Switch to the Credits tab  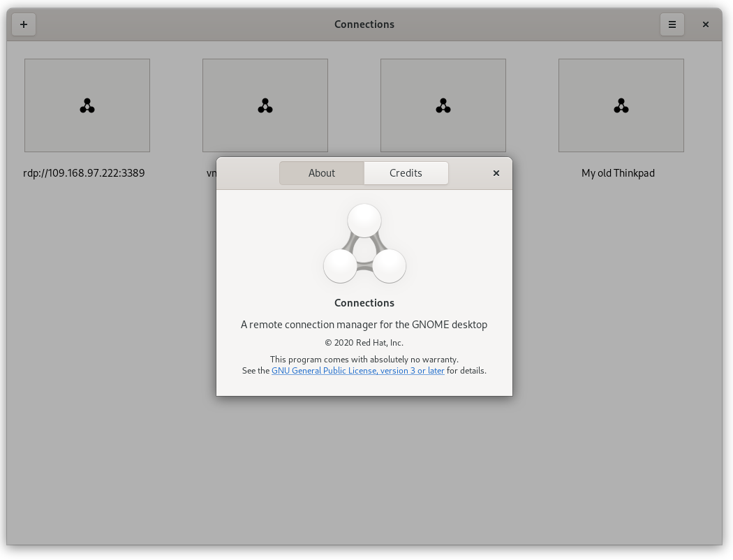click(x=406, y=172)
